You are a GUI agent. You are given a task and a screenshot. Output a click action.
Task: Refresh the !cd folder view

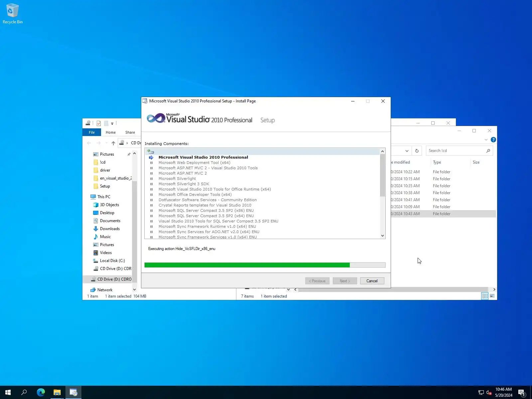click(417, 151)
